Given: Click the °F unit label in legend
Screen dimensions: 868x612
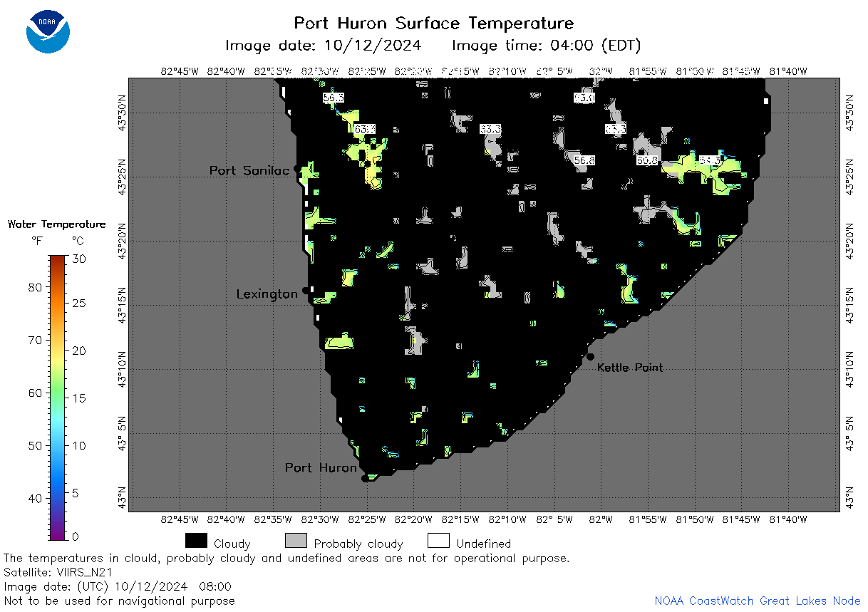Looking at the screenshot, I should [37, 242].
